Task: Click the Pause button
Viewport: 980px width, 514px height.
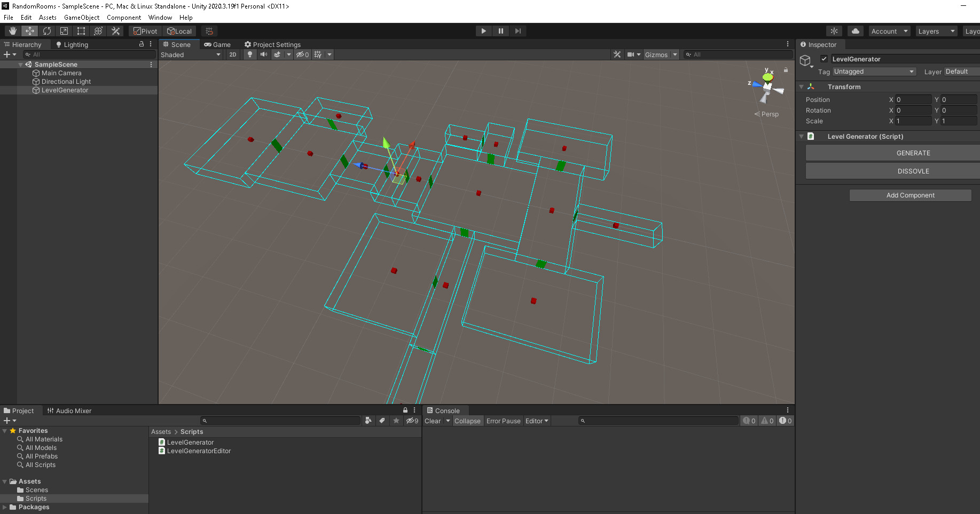Action: pyautogui.click(x=500, y=30)
